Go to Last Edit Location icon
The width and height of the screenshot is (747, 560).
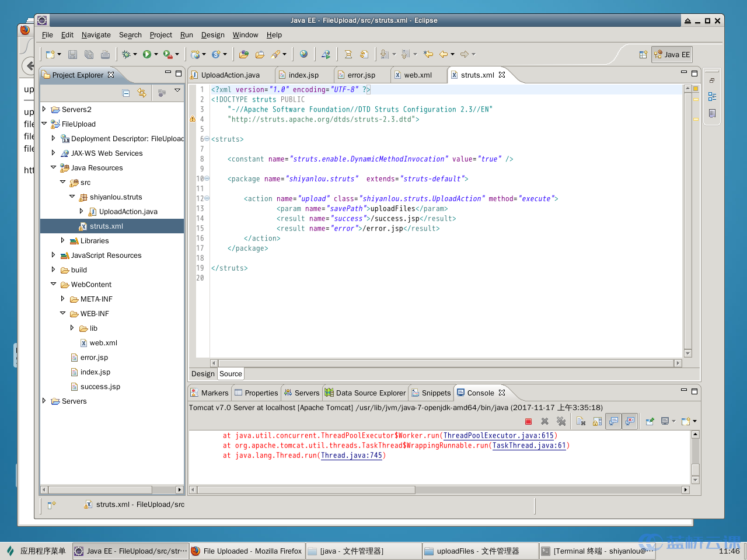(x=428, y=54)
